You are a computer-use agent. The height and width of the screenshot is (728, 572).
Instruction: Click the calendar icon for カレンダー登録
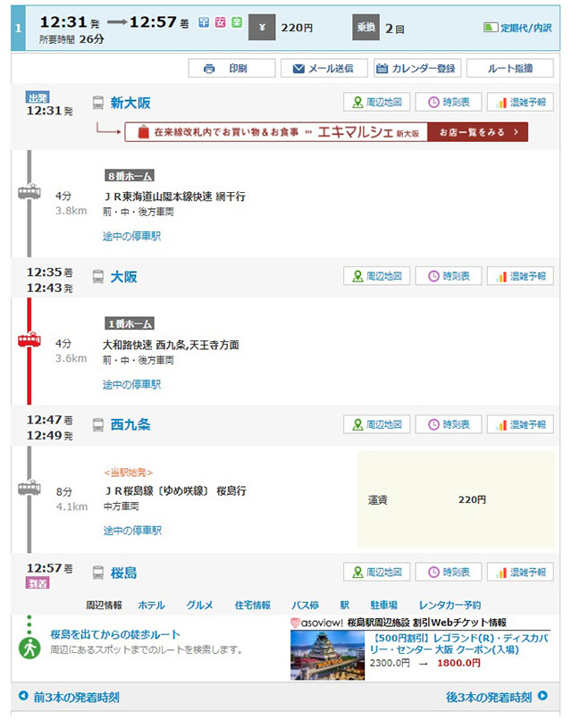pyautogui.click(x=382, y=69)
